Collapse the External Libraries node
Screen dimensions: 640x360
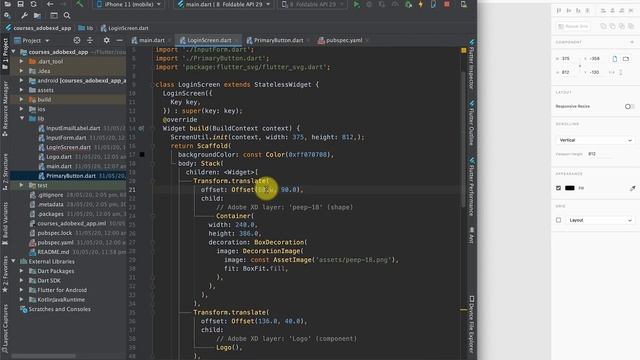point(13,261)
